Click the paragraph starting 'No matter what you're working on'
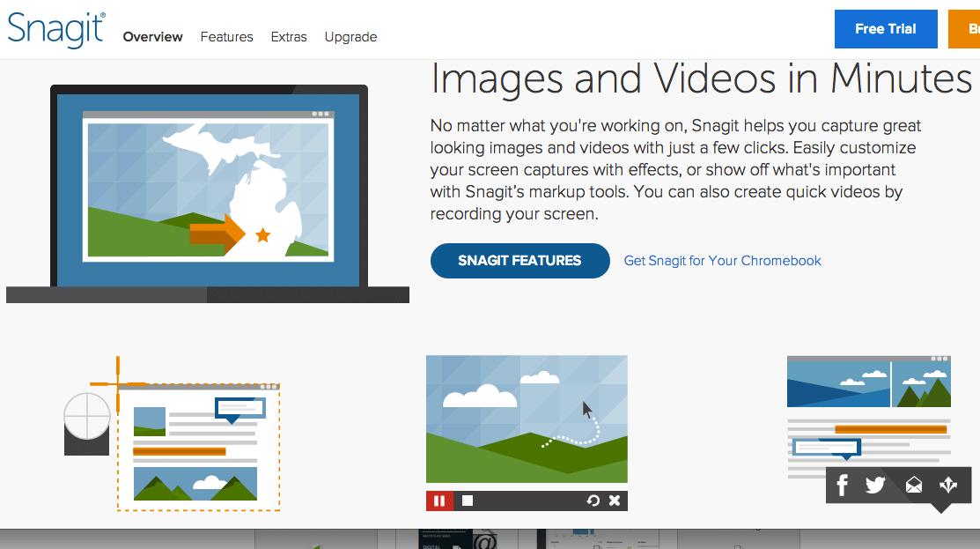Screen dimensions: 980x549 pyautogui.click(x=675, y=169)
